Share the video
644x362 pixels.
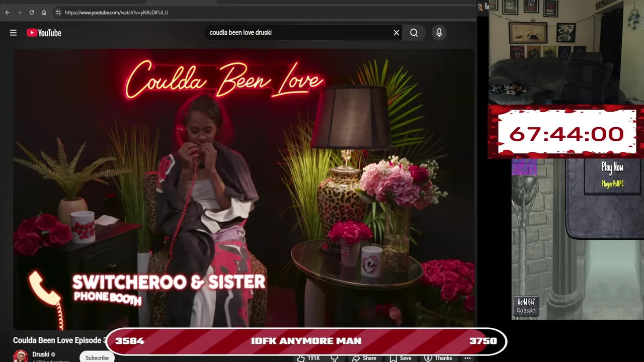coord(364,358)
